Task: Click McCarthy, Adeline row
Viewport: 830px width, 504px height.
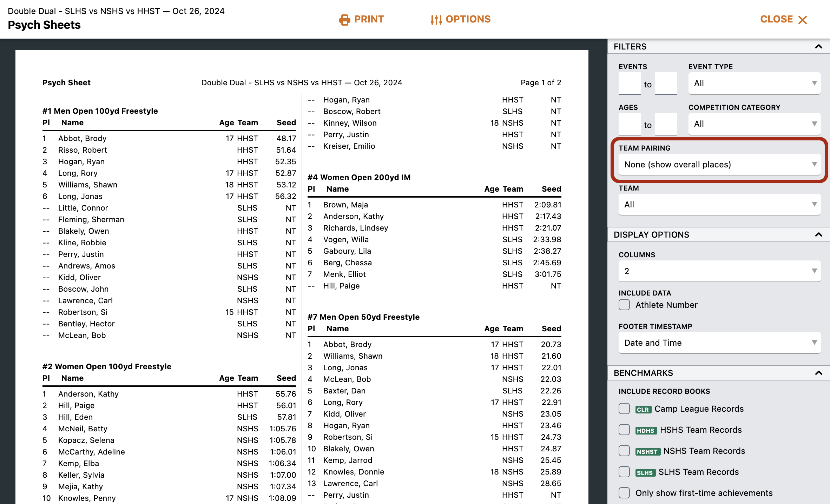Action: [169, 452]
